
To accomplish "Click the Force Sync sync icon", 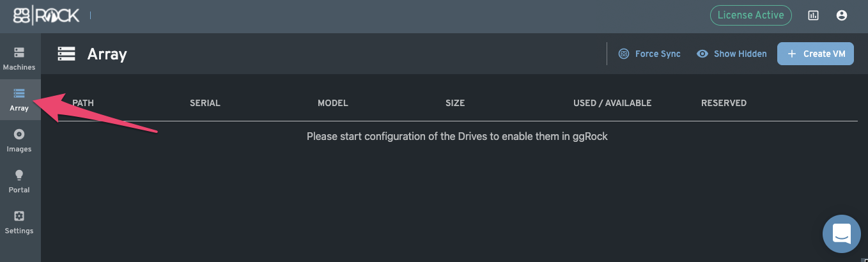I will point(624,54).
